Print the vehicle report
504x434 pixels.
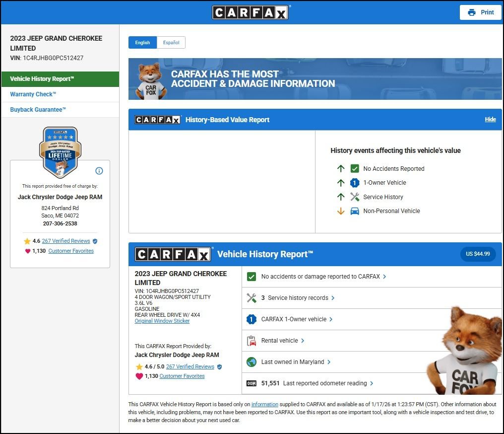pyautogui.click(x=481, y=12)
